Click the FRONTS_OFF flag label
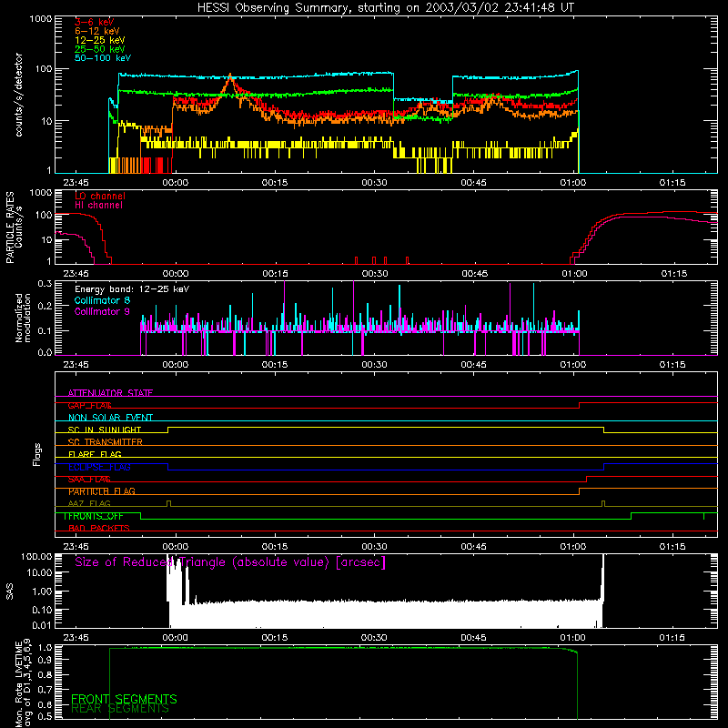This screenshot has height=728, width=728. pos(93,516)
